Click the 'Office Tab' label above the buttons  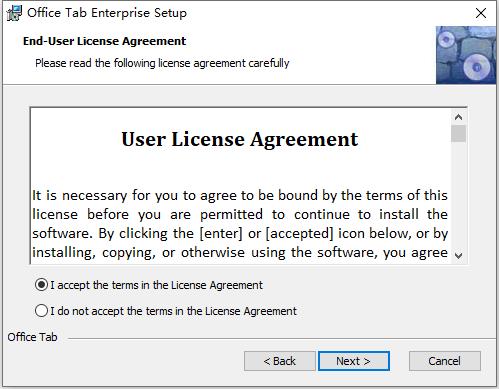tap(32, 337)
